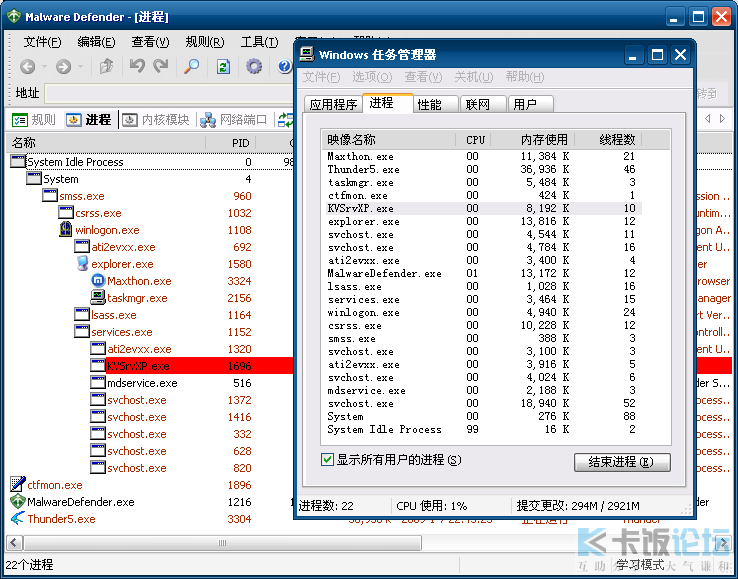
Task: Click the ctfmon.exe pen icon
Action: pos(17,484)
